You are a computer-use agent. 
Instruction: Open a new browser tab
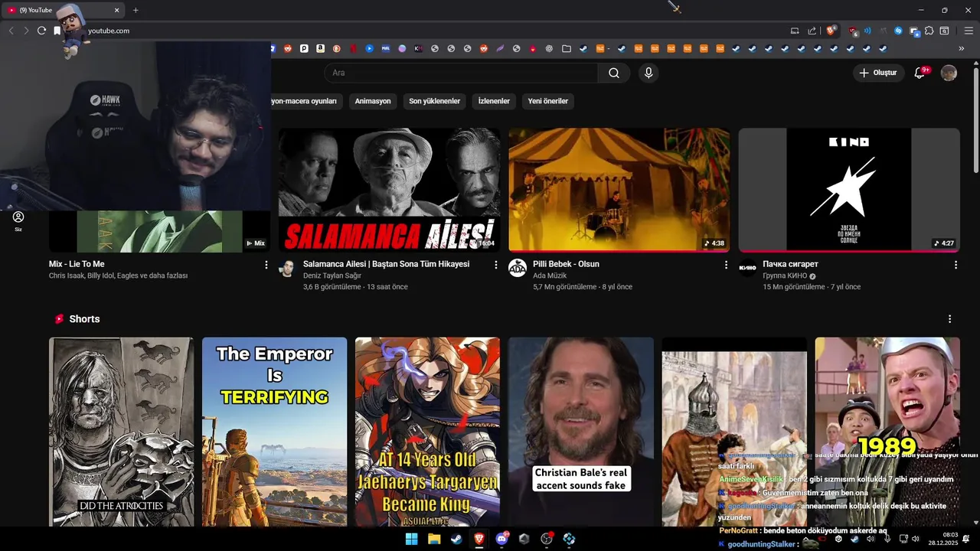tap(136, 10)
